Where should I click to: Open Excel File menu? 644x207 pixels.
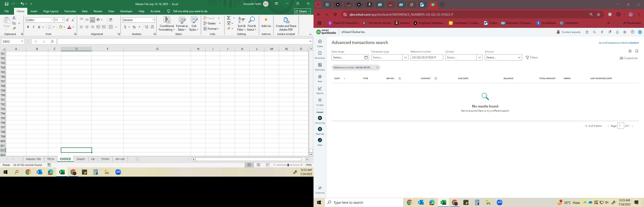(x=7, y=11)
